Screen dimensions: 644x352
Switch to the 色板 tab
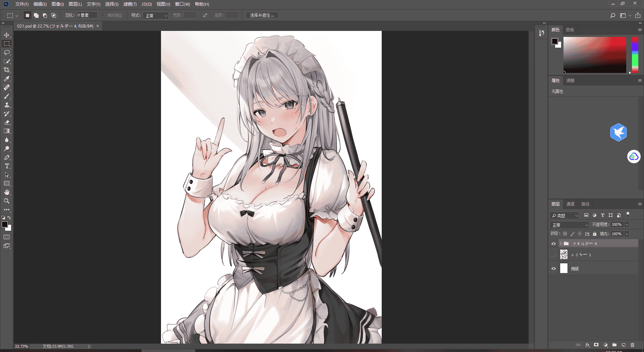pyautogui.click(x=570, y=30)
